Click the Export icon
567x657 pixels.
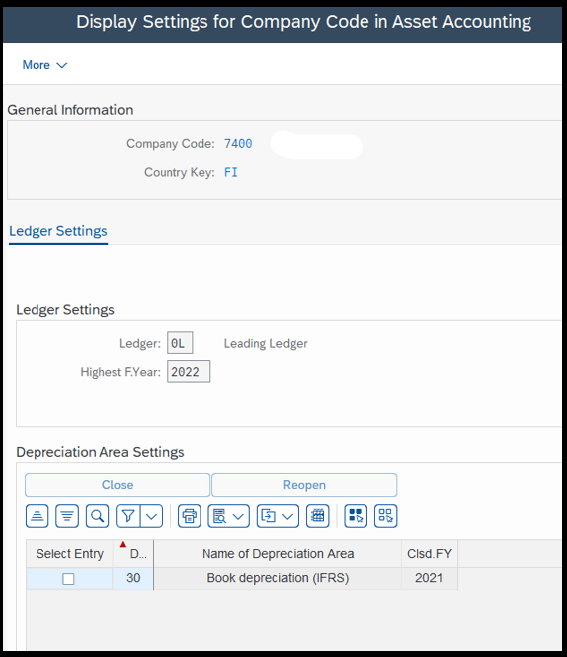(268, 516)
